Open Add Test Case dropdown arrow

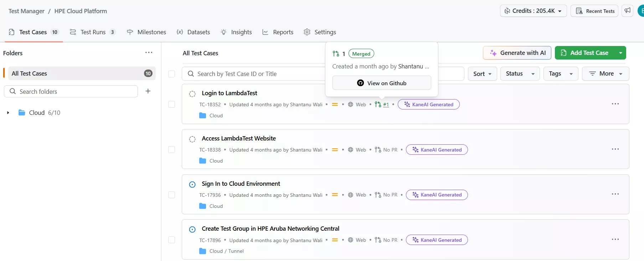click(x=620, y=53)
